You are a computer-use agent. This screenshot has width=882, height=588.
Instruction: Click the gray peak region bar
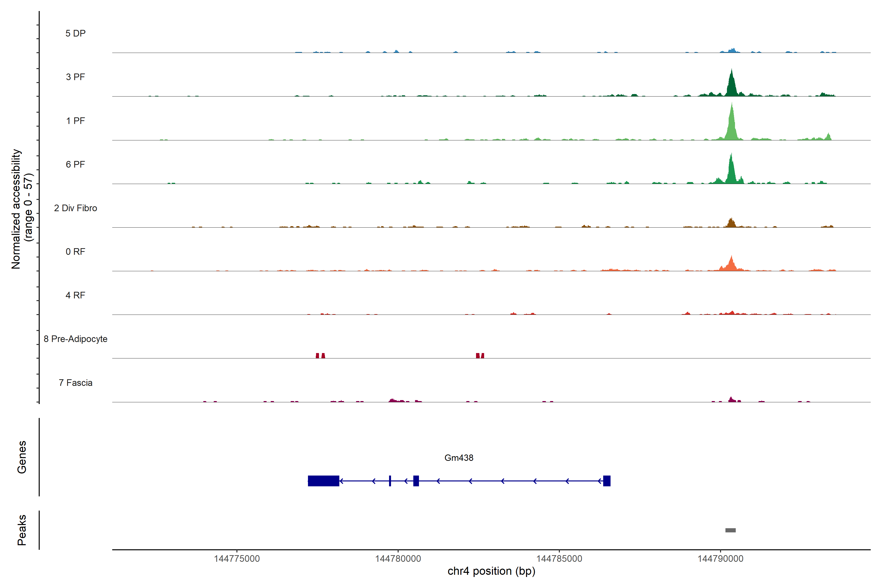pos(730,530)
